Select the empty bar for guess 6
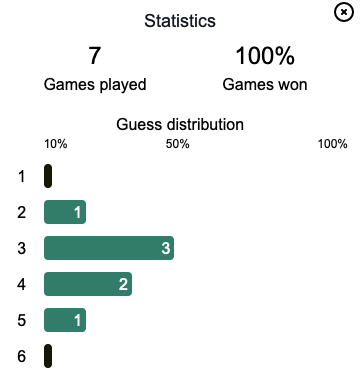364x381 pixels. click(x=48, y=356)
